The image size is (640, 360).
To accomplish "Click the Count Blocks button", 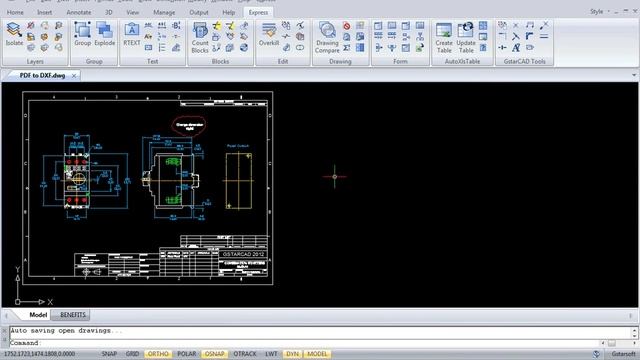I will 200,38.
